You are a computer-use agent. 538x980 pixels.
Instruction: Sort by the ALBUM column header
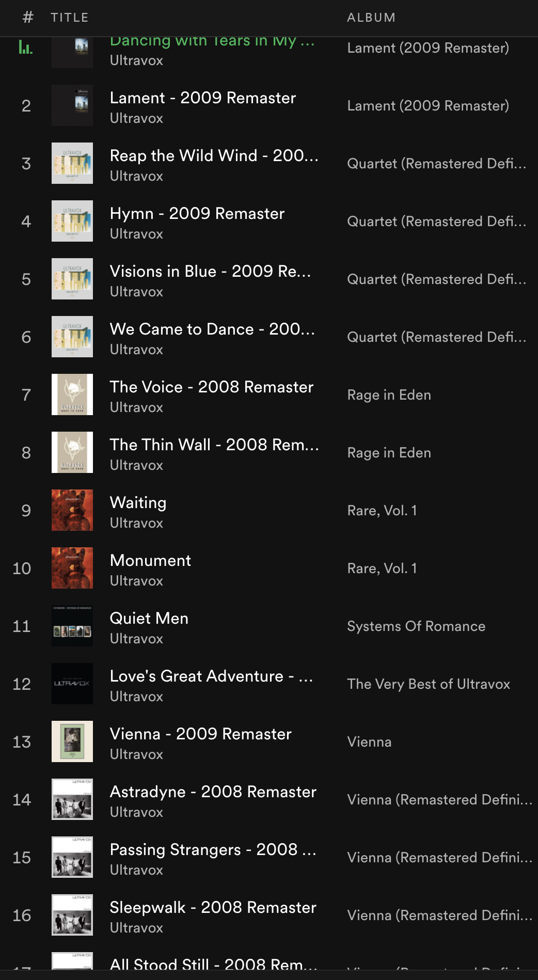pos(371,18)
